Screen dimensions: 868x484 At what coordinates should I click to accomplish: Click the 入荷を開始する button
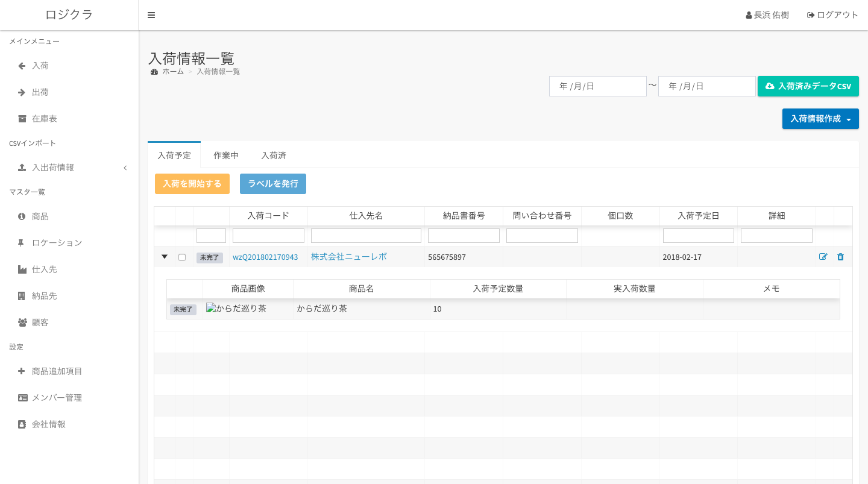(x=192, y=184)
